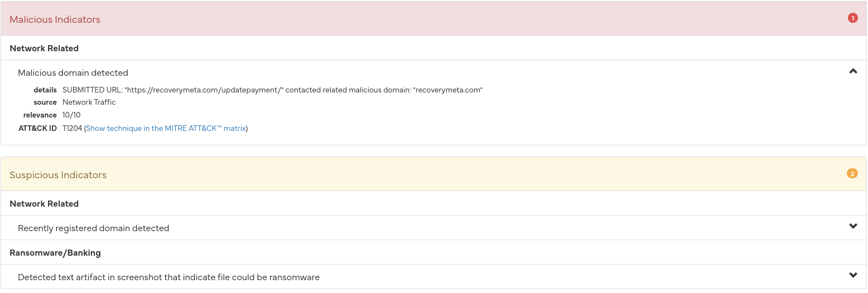Collapse the Malicious domain detected chevron
This screenshot has width=868, height=293.
853,71
